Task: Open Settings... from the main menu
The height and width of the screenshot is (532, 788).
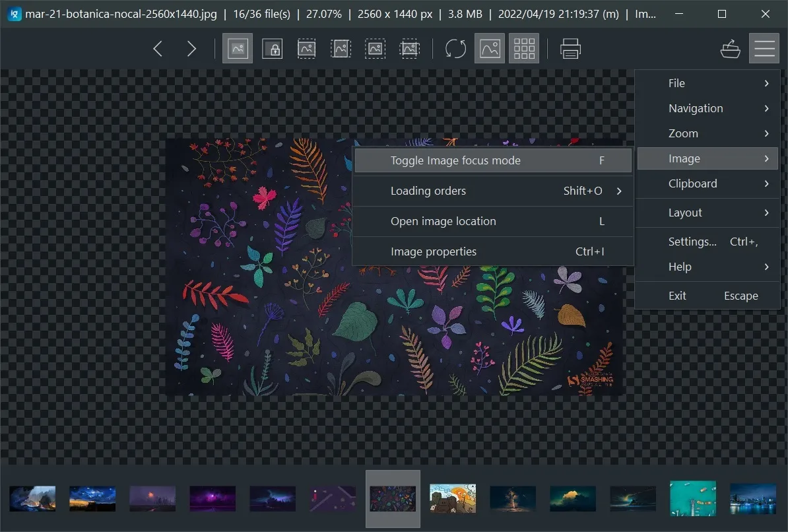Action: [707, 242]
